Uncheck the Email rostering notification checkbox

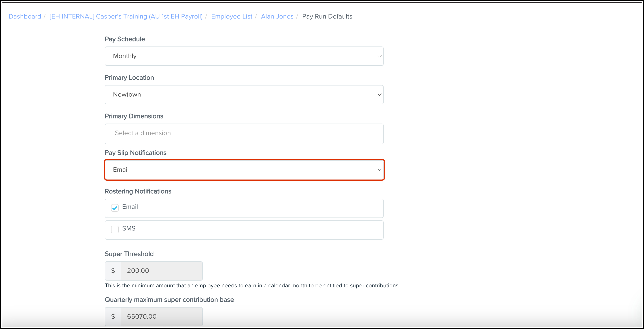tap(115, 208)
